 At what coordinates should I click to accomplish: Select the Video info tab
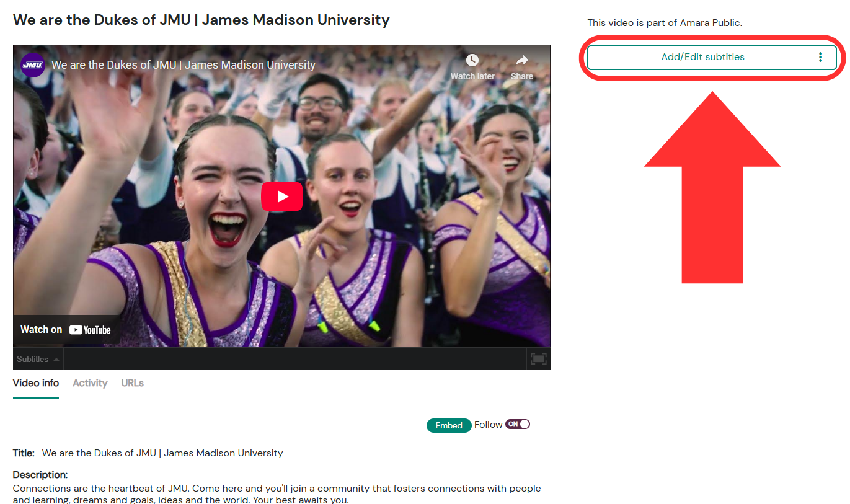click(36, 383)
